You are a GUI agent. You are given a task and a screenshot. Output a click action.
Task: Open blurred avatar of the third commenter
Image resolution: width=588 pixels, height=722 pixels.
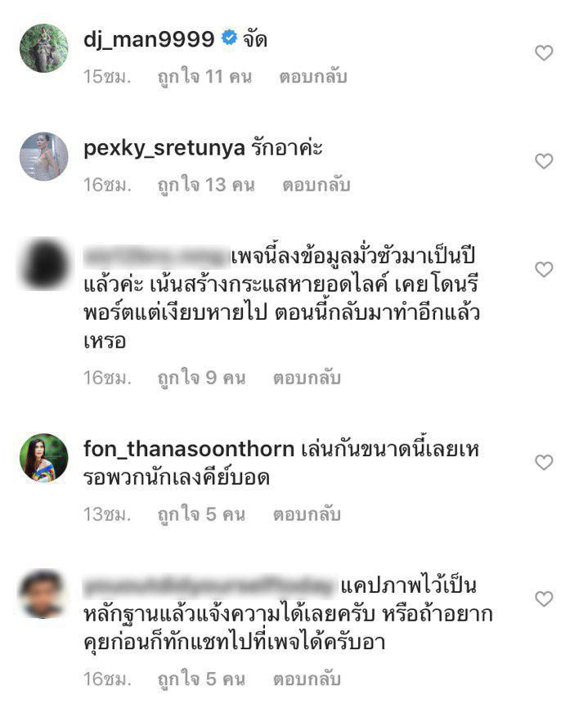[x=43, y=264]
